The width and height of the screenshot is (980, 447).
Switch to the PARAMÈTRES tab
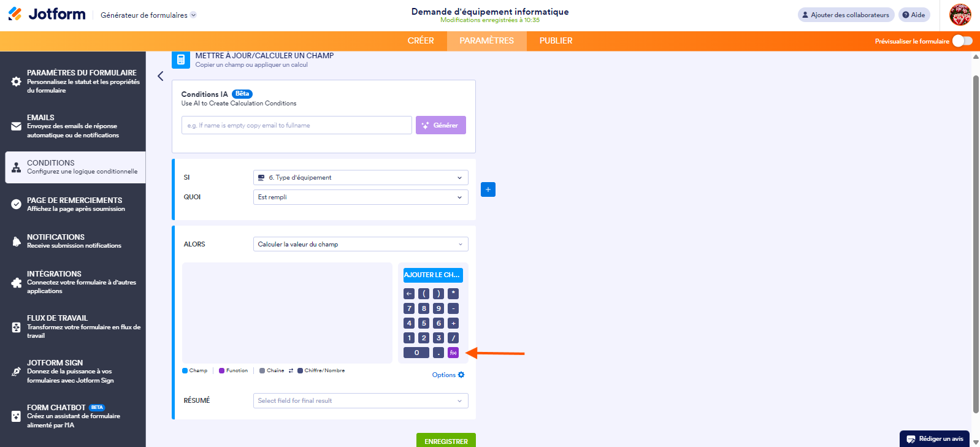pos(487,41)
